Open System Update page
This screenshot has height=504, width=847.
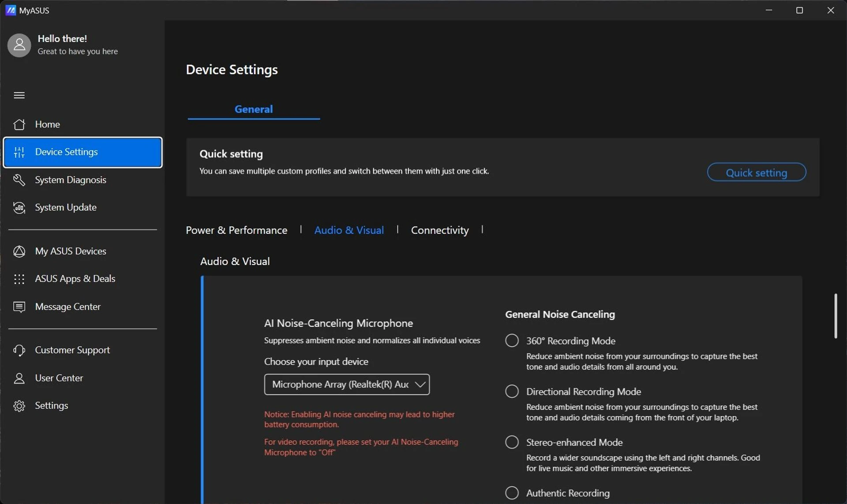(x=82, y=208)
